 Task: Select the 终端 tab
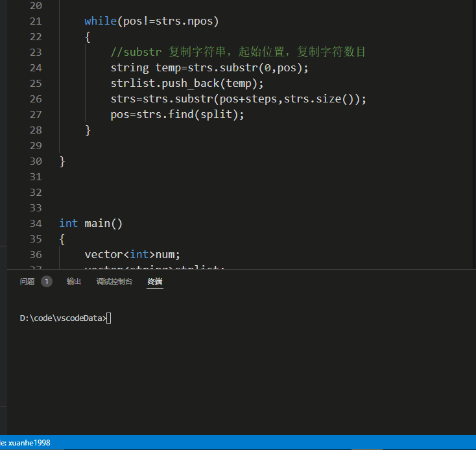point(155,281)
